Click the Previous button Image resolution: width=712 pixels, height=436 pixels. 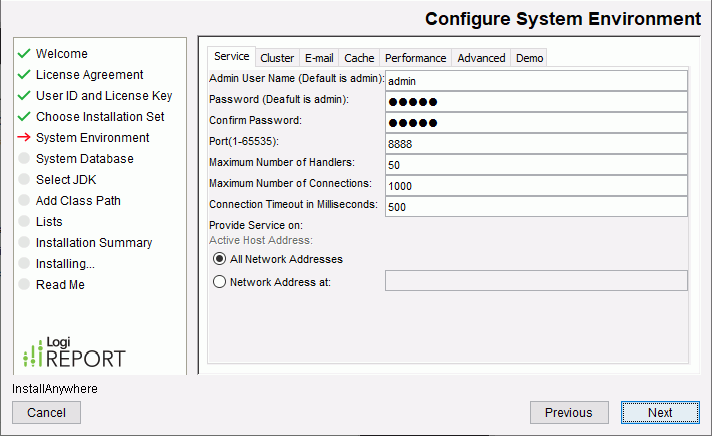click(x=568, y=412)
